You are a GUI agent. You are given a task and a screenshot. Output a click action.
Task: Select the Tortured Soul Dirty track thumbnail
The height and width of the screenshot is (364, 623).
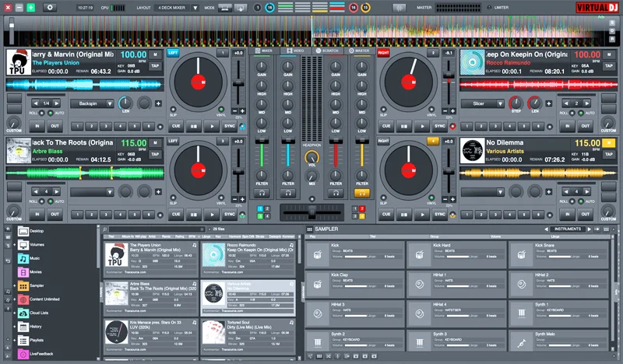(213, 333)
